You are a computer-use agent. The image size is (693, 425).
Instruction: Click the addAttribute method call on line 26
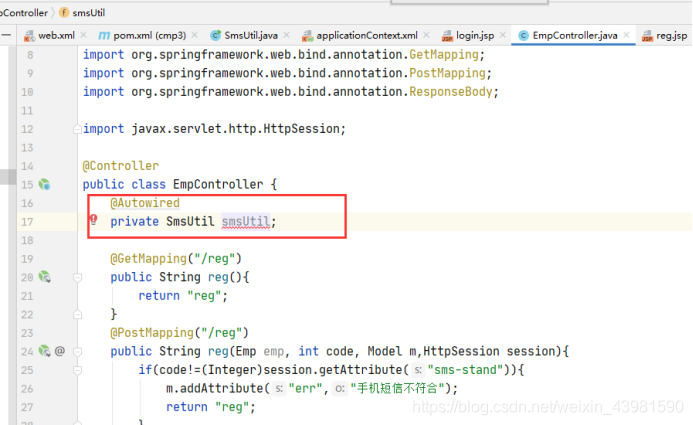tap(222, 388)
